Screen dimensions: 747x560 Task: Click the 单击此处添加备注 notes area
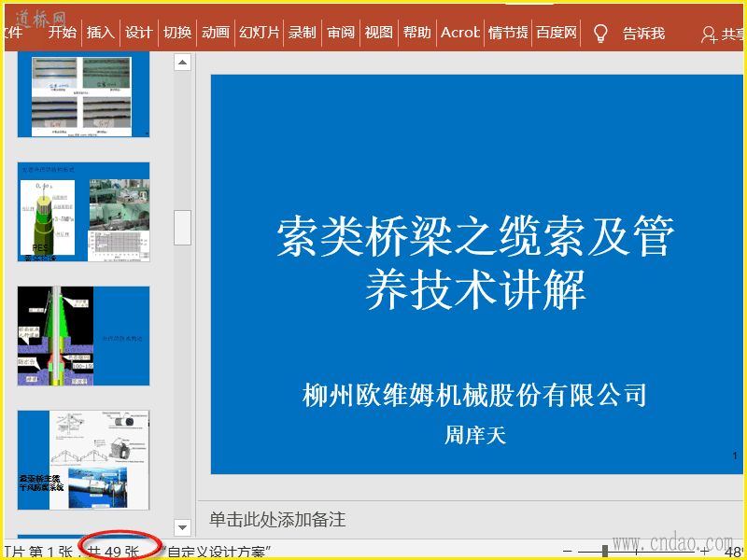[277, 519]
